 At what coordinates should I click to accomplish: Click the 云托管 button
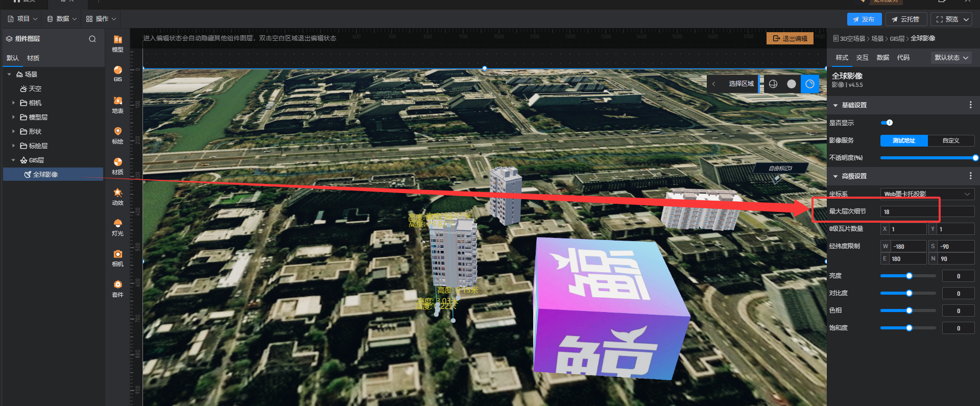tap(905, 19)
